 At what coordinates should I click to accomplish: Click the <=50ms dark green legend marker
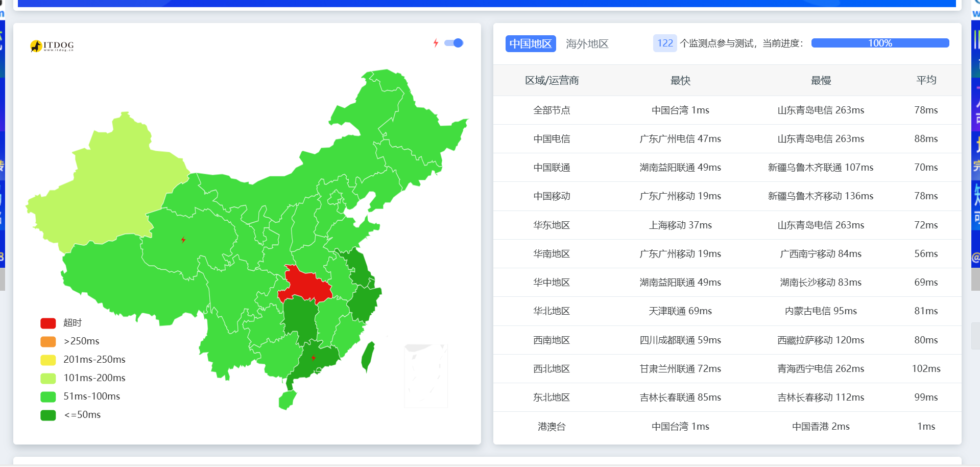click(x=47, y=415)
